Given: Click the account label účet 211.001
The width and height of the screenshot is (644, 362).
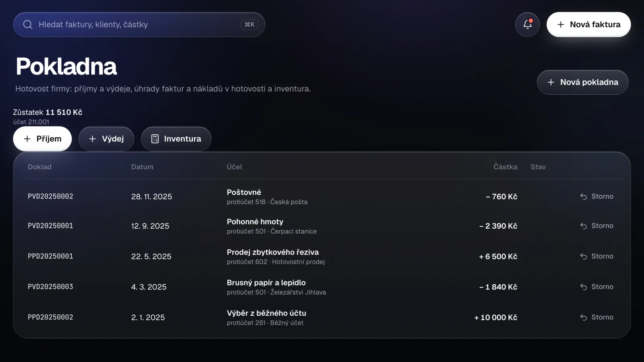Looking at the screenshot, I should 31,122.
